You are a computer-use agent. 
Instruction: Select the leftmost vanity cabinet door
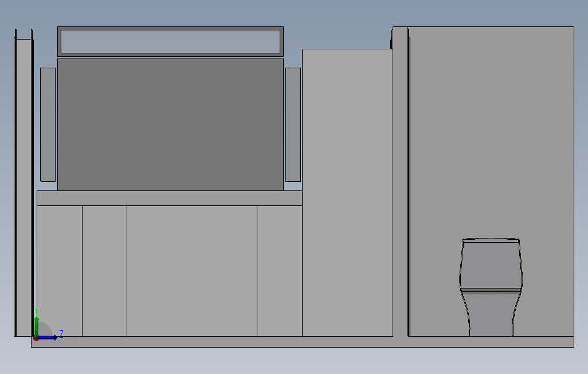click(60, 271)
